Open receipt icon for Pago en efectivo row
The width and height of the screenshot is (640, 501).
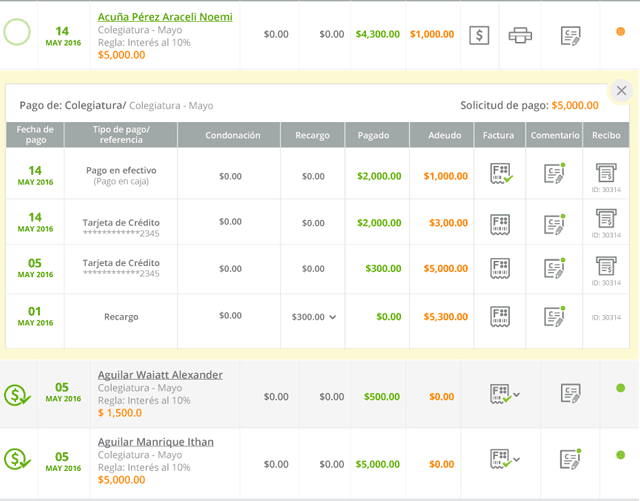click(606, 172)
